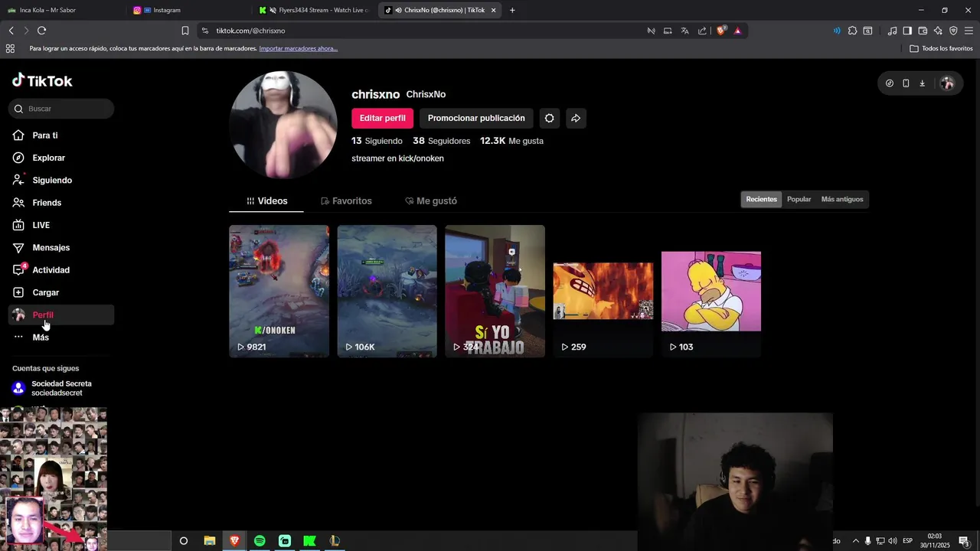Screen dimensions: 980x551
Task: Click Importar marcadores ahora link
Action: click(298, 48)
